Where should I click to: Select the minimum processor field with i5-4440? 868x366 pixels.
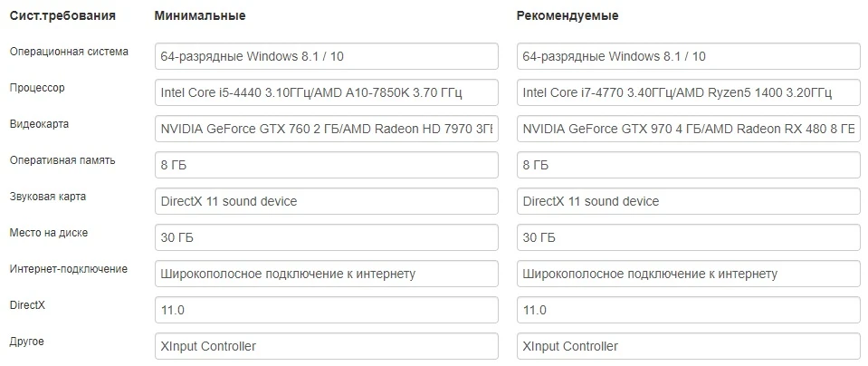point(326,92)
